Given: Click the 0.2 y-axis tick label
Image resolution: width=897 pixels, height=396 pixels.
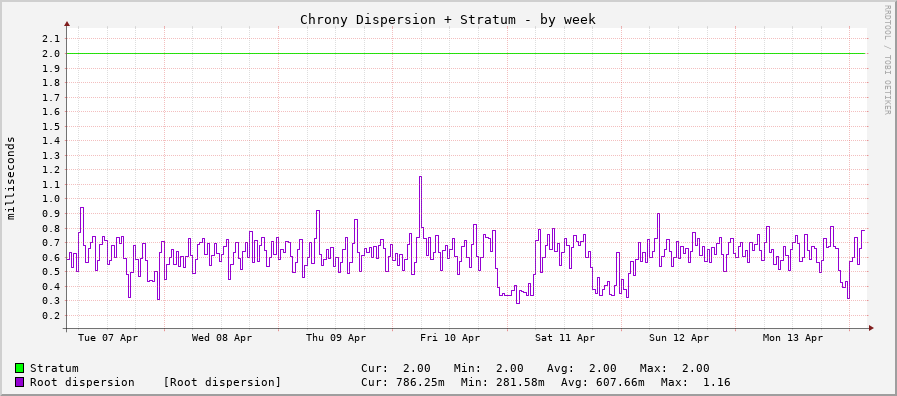Looking at the screenshot, I should 51,315.
